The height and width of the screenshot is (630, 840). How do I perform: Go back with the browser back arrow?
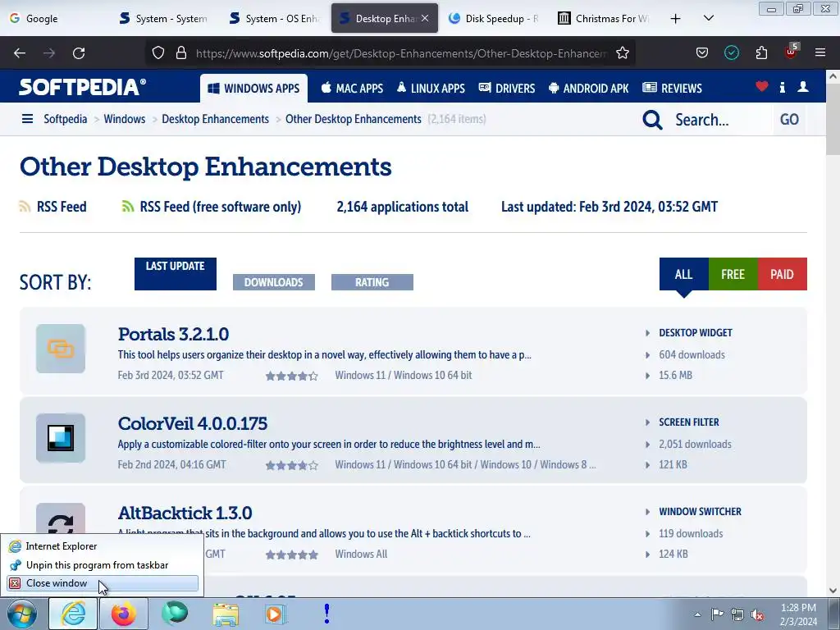tap(20, 53)
